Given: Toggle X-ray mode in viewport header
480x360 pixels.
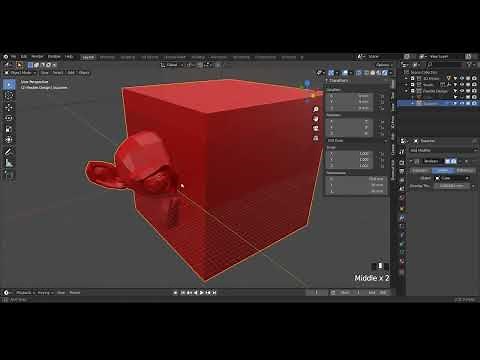Looking at the screenshot, I should click(x=359, y=73).
